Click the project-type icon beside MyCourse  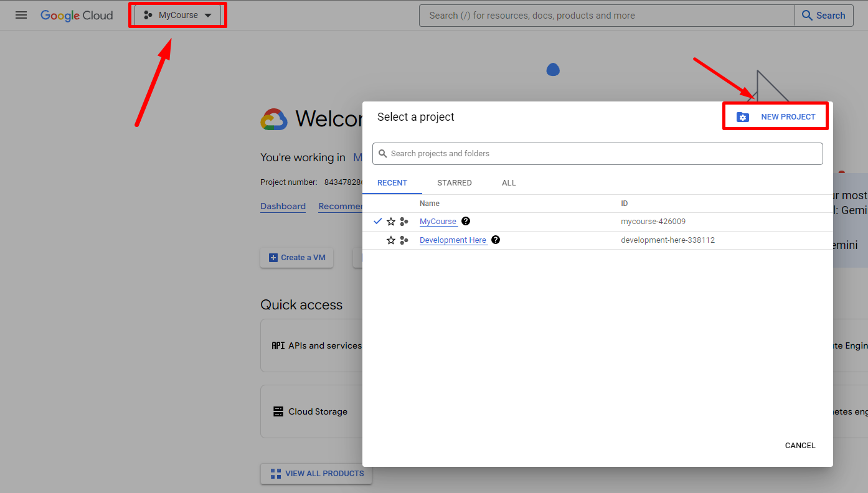coord(404,222)
